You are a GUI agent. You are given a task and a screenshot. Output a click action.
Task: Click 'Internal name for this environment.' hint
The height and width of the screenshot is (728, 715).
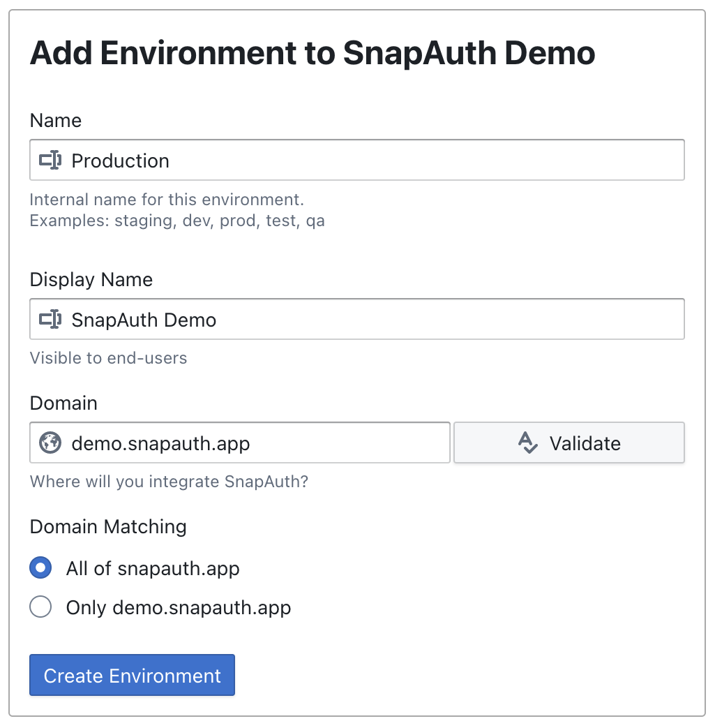[167, 200]
